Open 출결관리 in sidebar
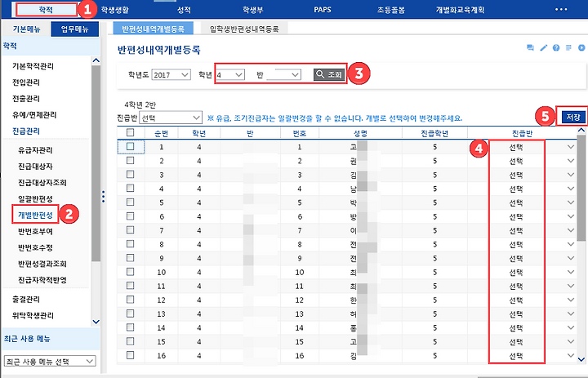Viewport: 588px width, 378px height. click(x=26, y=300)
